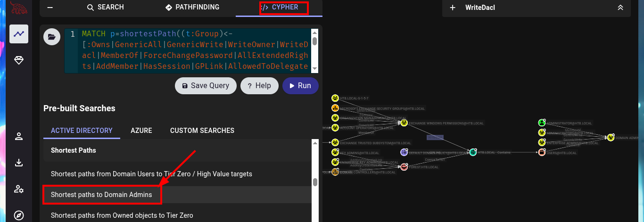
Task: Open the download collectors icon in sidebar
Action: coord(19,163)
